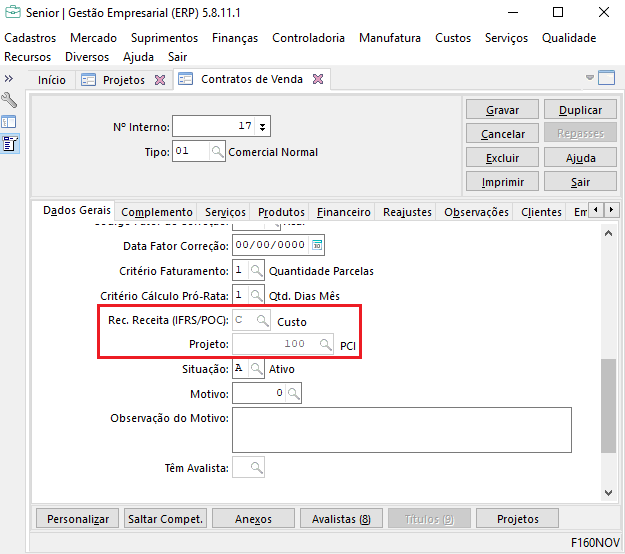Image resolution: width=625 pixels, height=554 pixels.
Task: Click the Senior ERP briefcase app icon
Action: [x=12, y=12]
